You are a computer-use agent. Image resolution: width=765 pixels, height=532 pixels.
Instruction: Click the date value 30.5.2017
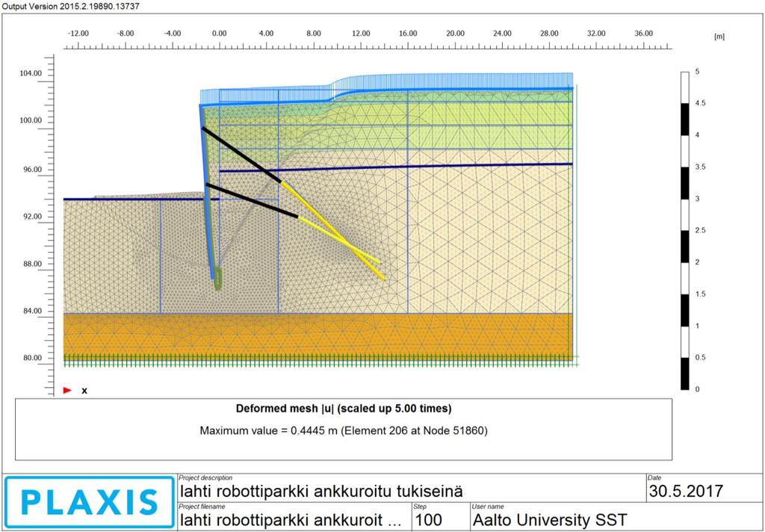(x=686, y=490)
